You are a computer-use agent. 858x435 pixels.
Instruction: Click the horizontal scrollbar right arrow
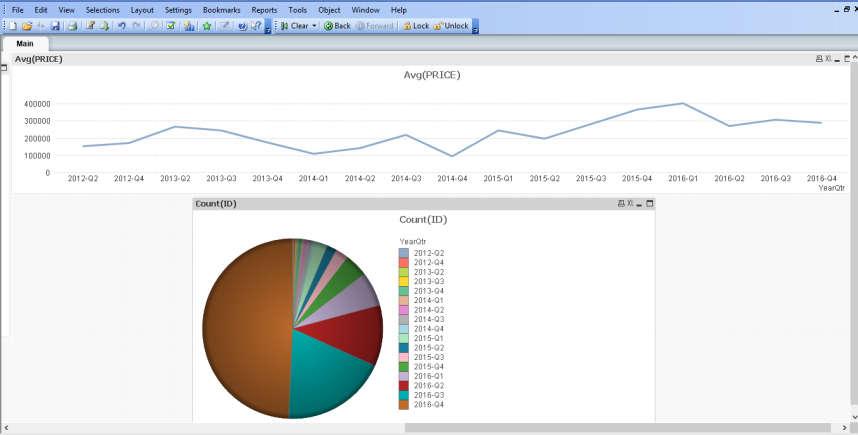843,427
